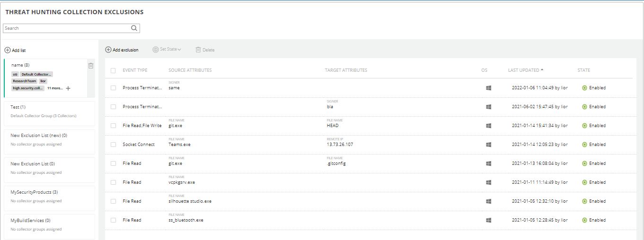
Task: Open the Test (1) exclusion list
Action: (x=18, y=107)
